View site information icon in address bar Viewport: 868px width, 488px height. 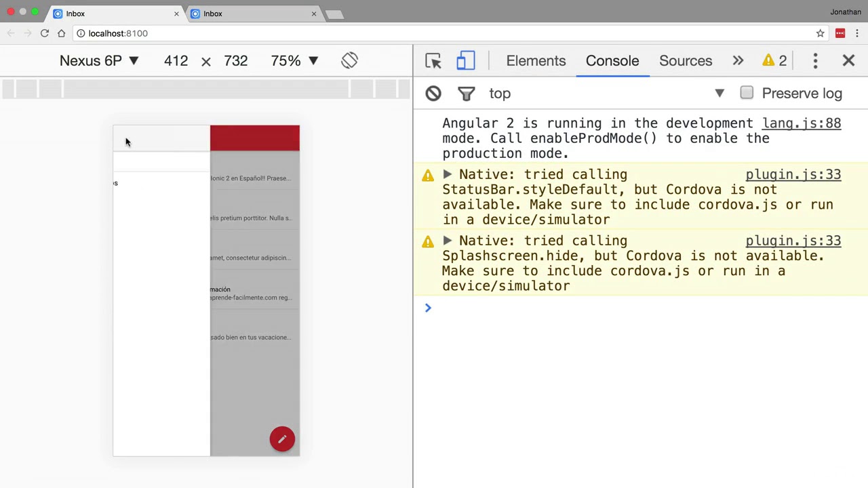point(81,33)
